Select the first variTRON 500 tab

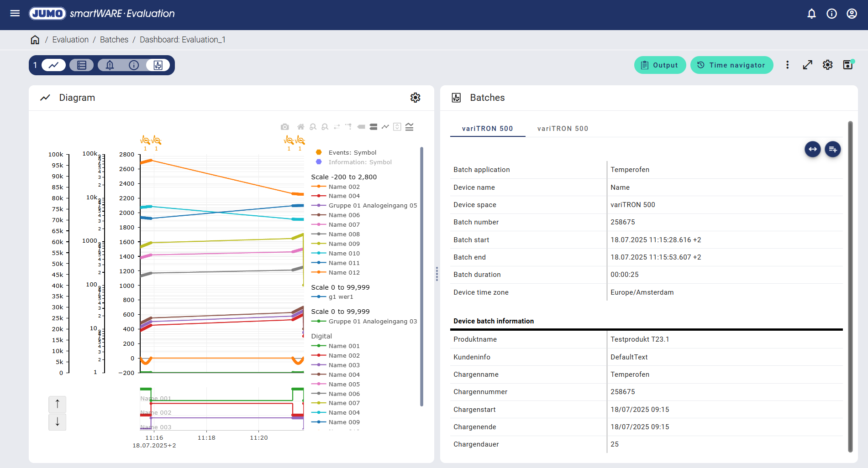487,129
